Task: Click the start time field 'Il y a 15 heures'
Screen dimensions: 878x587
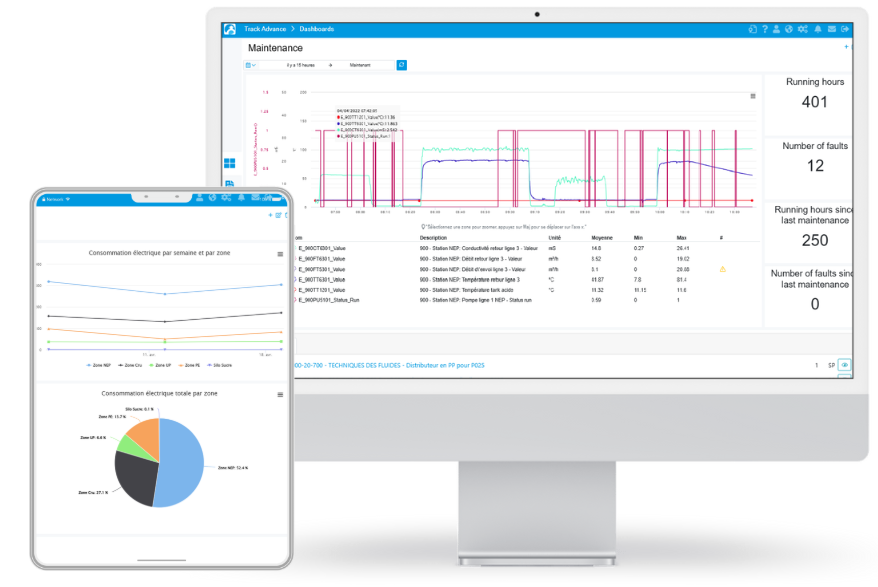Action: coord(300,65)
